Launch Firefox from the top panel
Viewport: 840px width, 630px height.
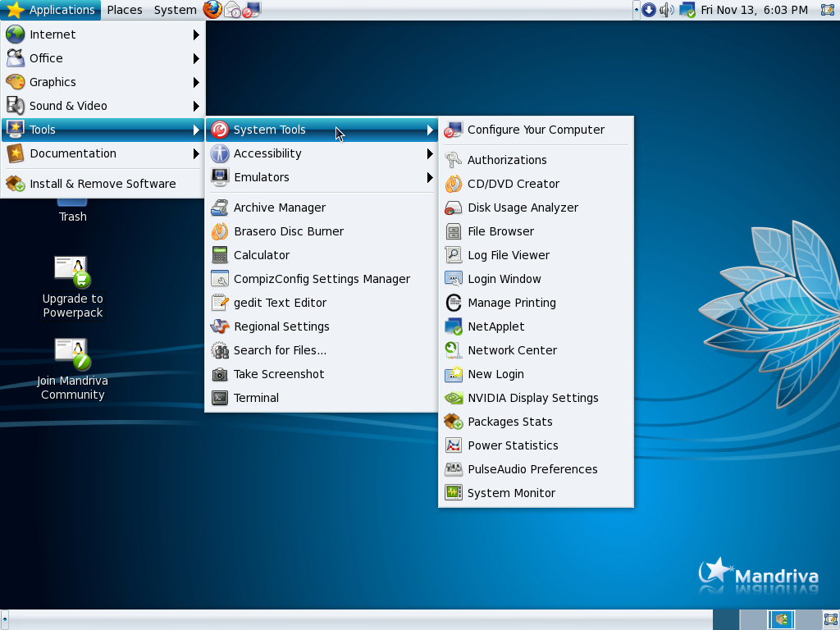pos(212,10)
